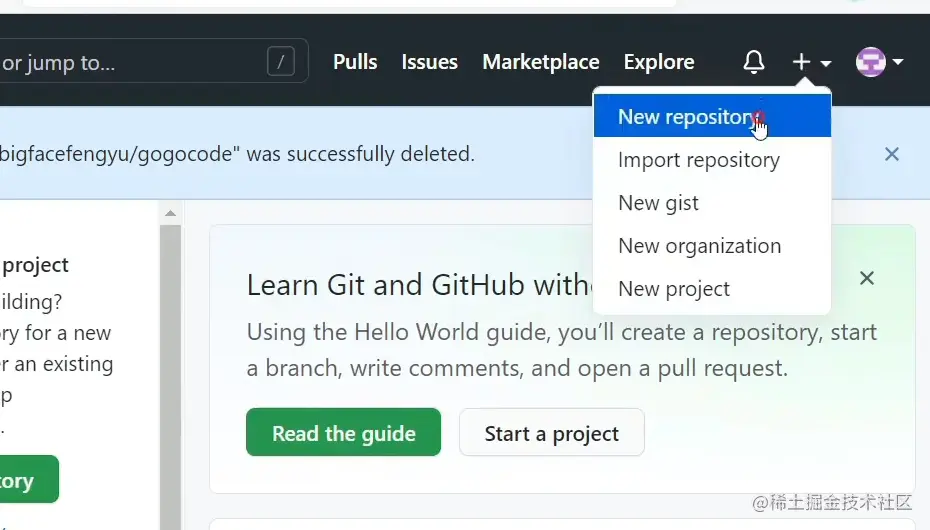
Task: Open Marketplace in the header navigation
Action: click(x=540, y=62)
